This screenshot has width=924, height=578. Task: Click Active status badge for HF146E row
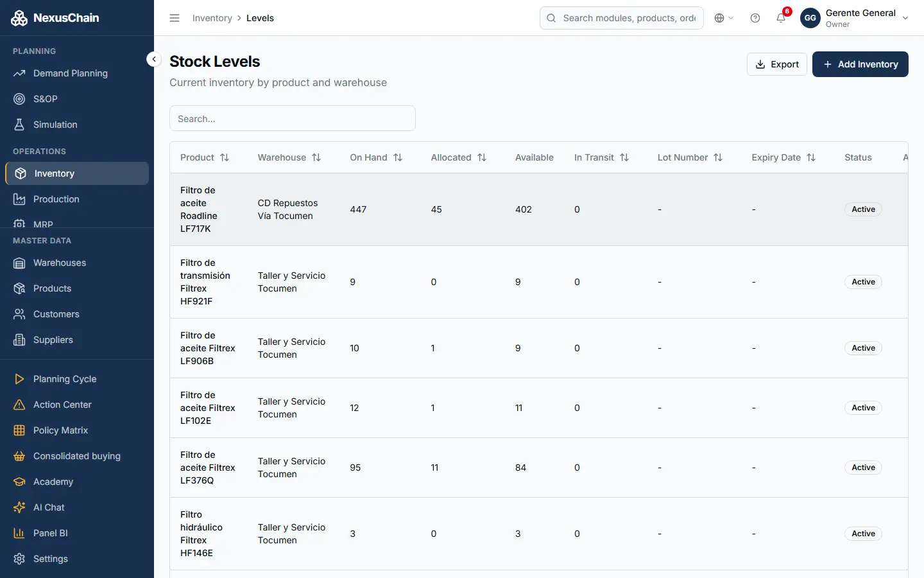(x=863, y=534)
